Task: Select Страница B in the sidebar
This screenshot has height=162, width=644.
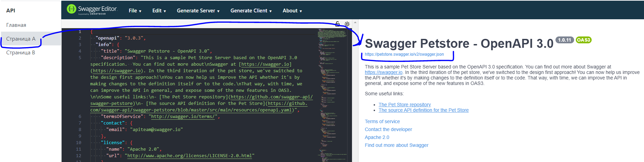Action: click(x=21, y=53)
